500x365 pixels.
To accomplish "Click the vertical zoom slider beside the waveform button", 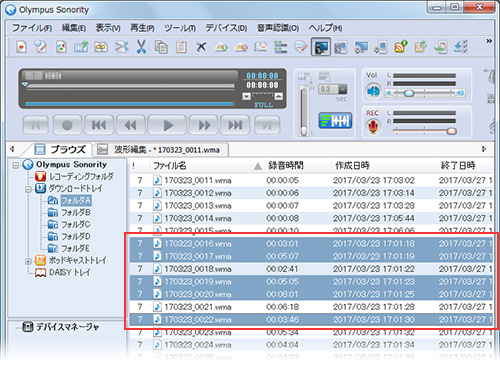I will 304,111.
